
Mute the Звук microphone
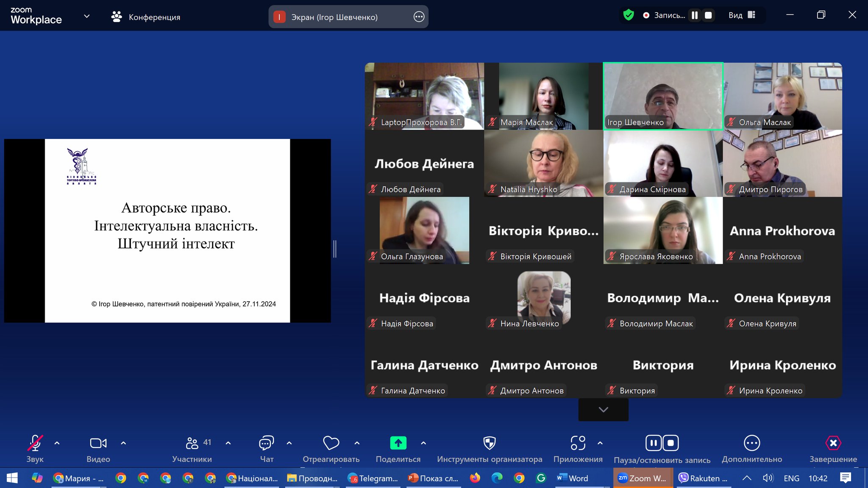(35, 443)
